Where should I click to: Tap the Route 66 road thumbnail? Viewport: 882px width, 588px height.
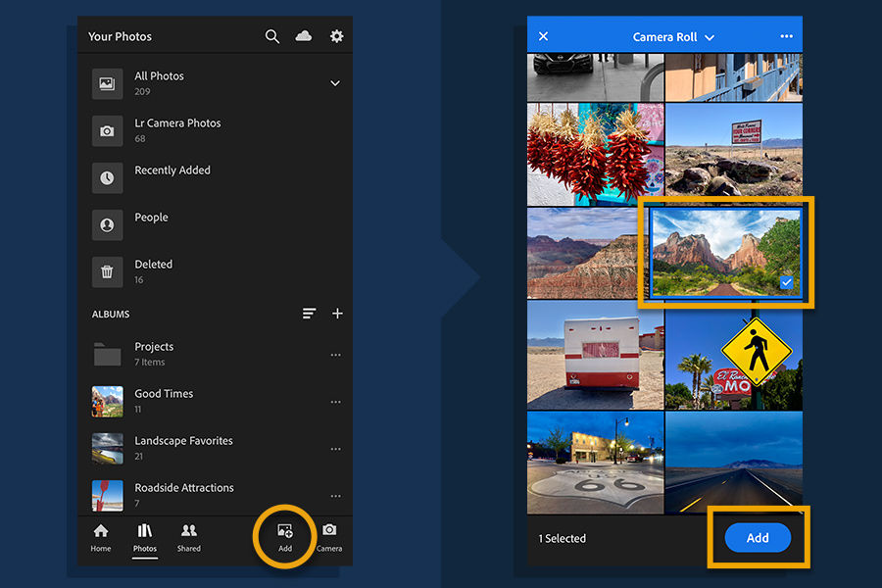pyautogui.click(x=595, y=461)
